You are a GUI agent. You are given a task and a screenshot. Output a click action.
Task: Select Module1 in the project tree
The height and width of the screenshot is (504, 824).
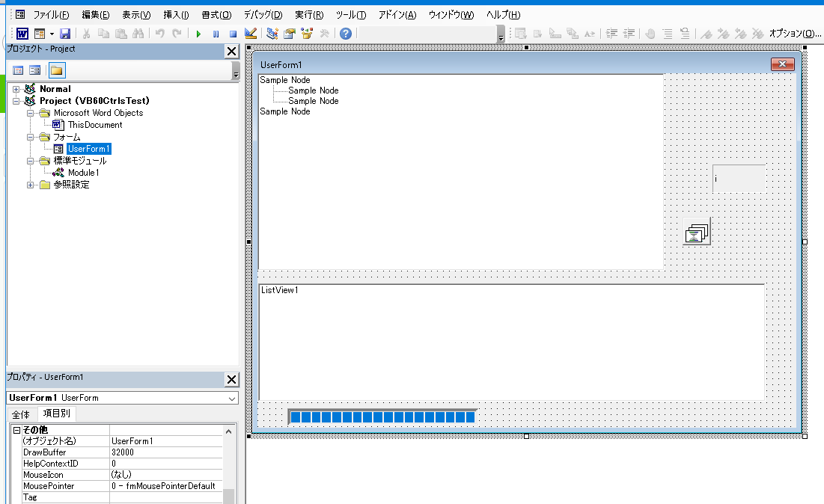pos(83,173)
